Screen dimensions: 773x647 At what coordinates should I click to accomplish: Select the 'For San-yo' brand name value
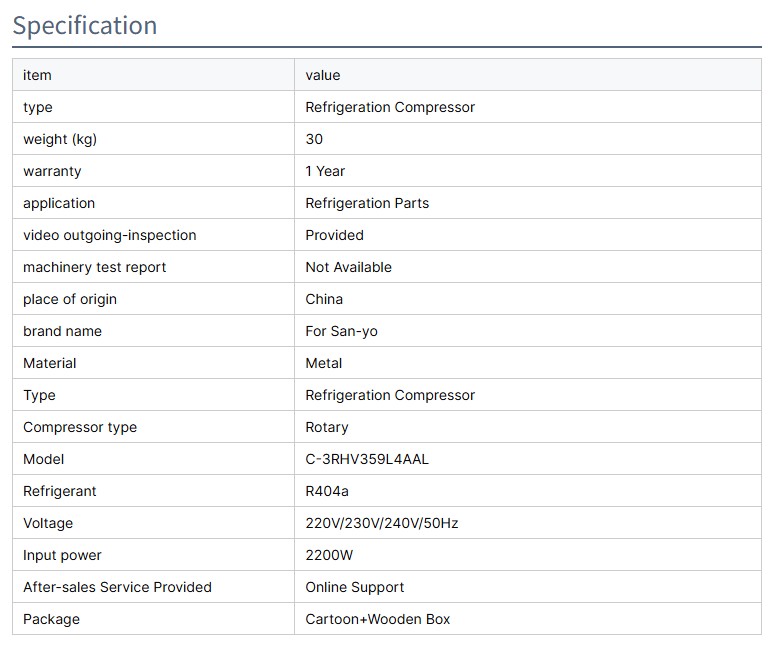pyautogui.click(x=341, y=331)
